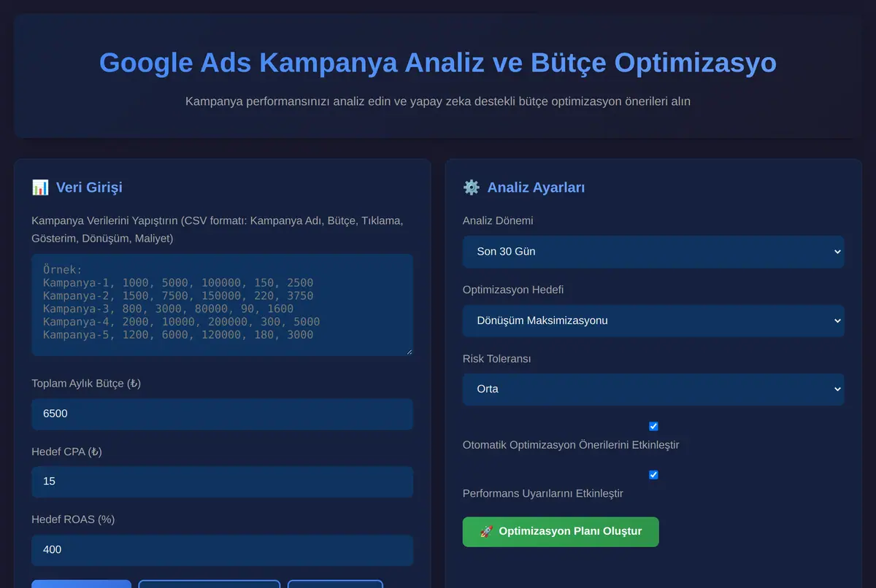
Task: Toggle Otomatik Optimizasyon Önerilerini Etkinleştir checkbox
Action: (x=653, y=426)
